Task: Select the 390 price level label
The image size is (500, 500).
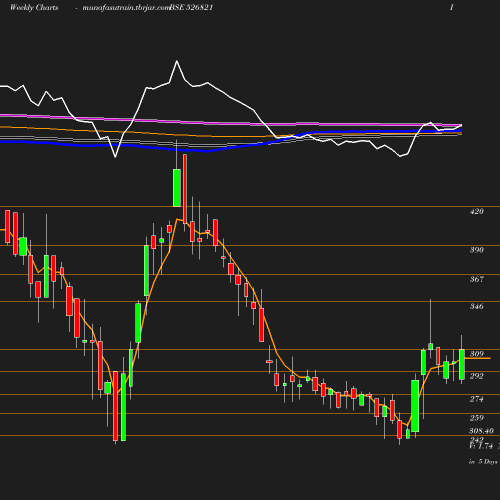Action: tap(477, 250)
